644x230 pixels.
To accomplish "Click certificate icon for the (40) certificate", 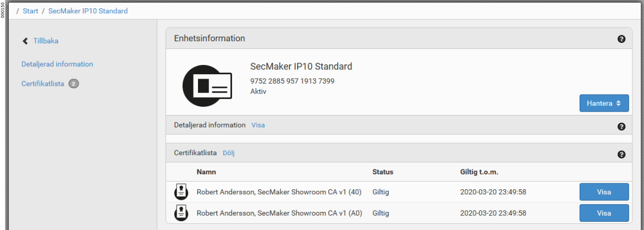I will click(181, 192).
